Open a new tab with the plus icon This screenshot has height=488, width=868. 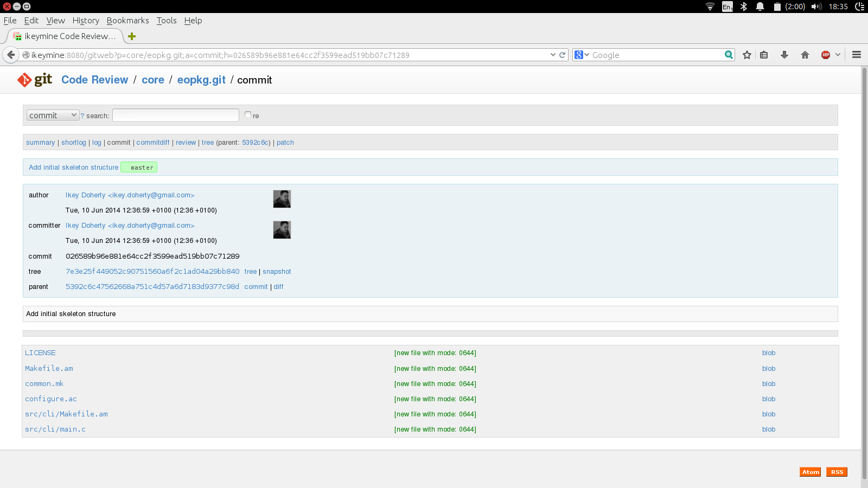pos(131,36)
